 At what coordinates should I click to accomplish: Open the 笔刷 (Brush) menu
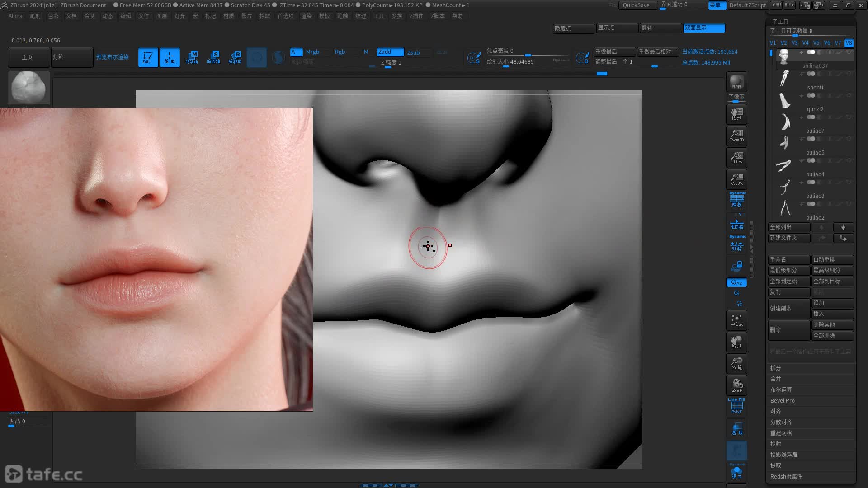pyautogui.click(x=35, y=16)
